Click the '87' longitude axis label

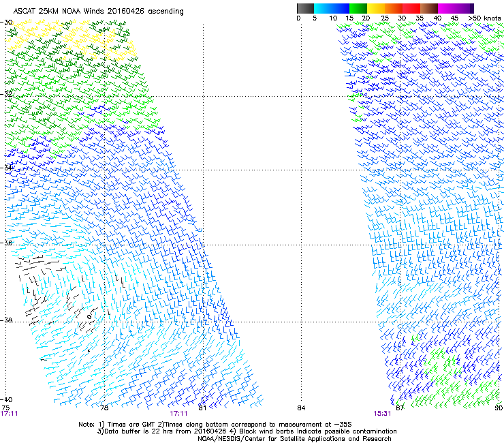point(400,408)
